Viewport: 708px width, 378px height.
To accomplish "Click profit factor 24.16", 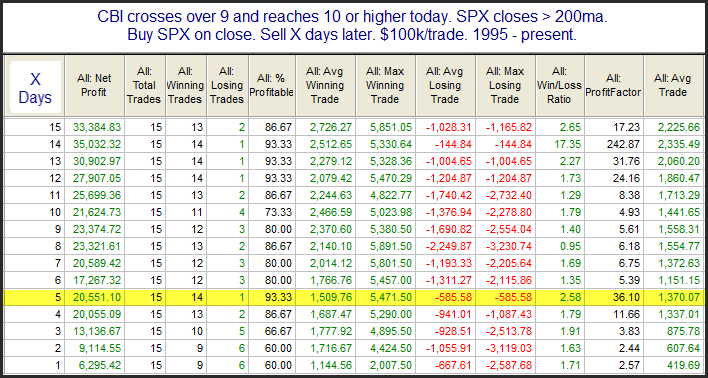I will pyautogui.click(x=628, y=178).
